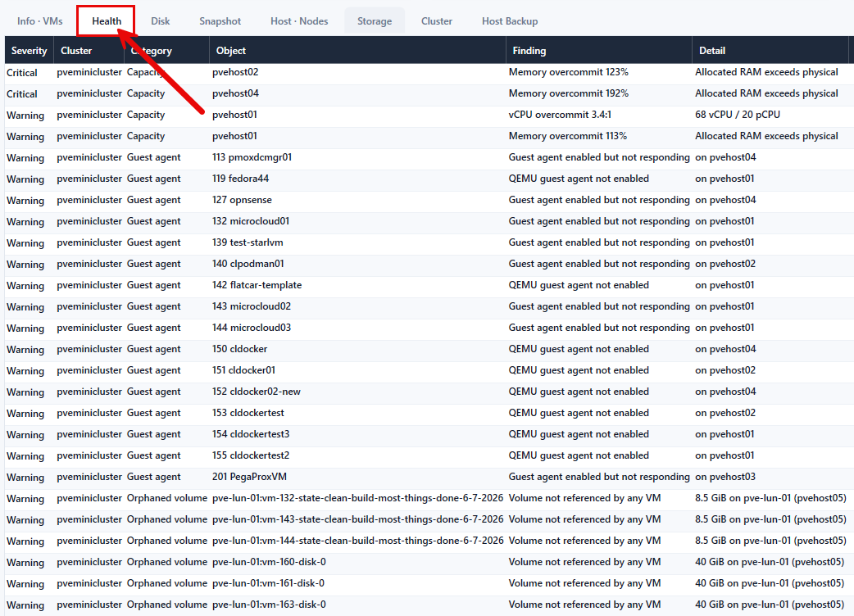
Task: Click orphaned volume vm-143-state object
Action: [x=357, y=519]
